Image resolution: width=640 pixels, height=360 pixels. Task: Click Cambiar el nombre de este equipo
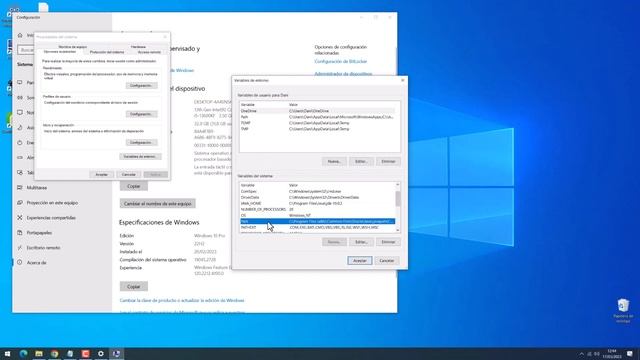[x=158, y=203]
